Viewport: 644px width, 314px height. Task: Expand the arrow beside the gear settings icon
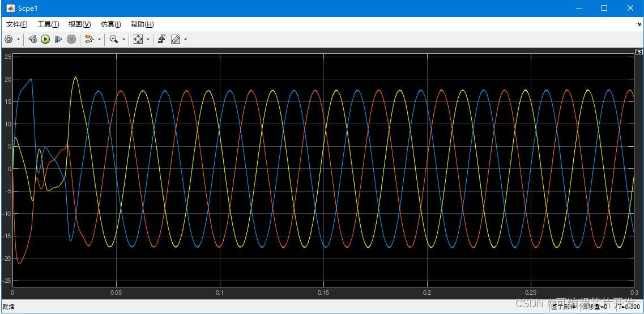click(x=19, y=40)
